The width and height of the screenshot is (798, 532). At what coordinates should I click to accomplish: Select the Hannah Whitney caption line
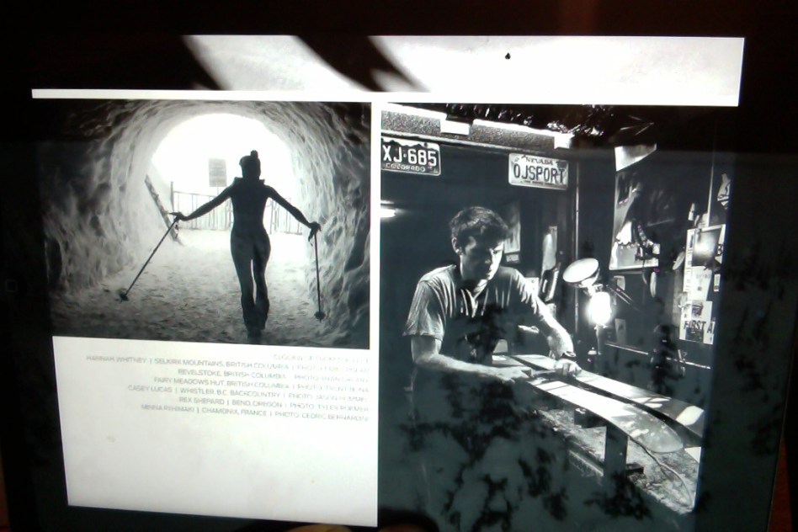116,359
